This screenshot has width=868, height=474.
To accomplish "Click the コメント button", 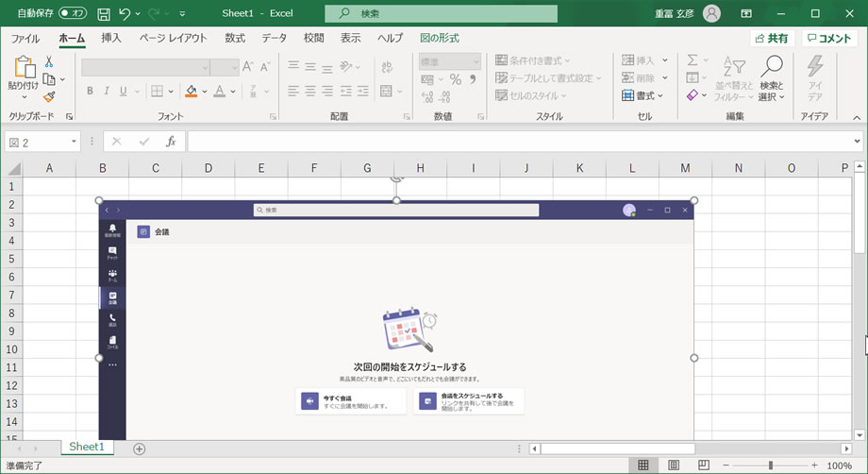I will pos(829,38).
